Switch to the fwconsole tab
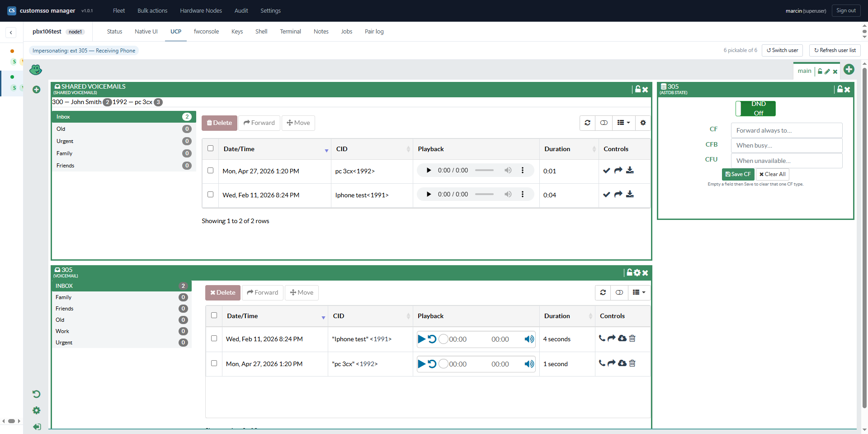 coord(206,32)
